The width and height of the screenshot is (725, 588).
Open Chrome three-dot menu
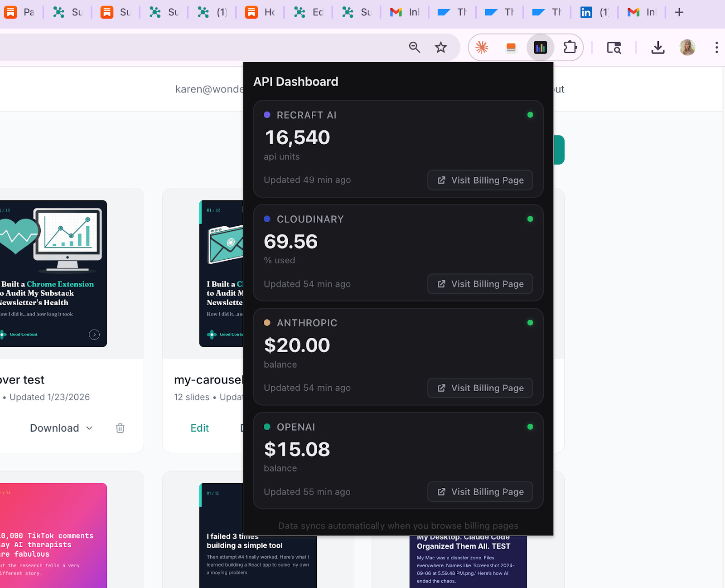(x=716, y=47)
